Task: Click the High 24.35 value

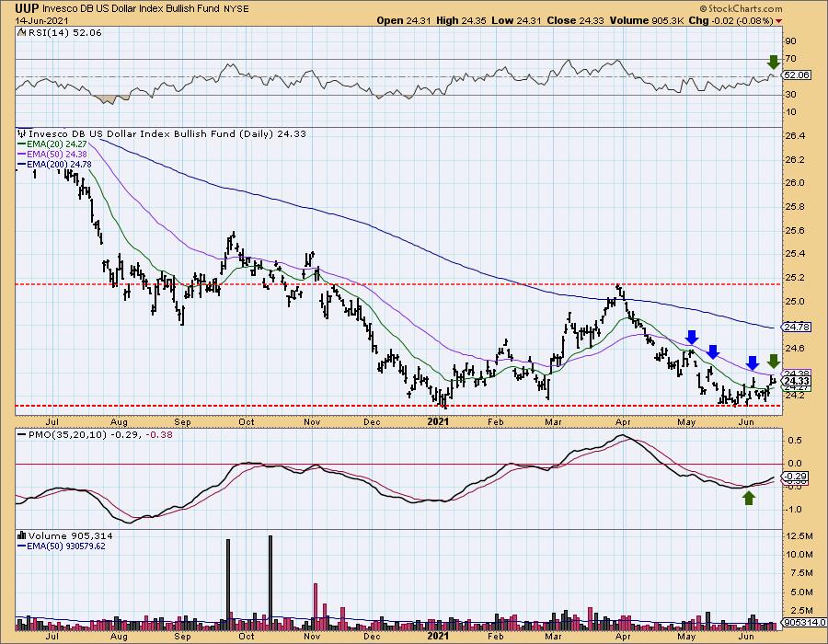Action: [x=461, y=20]
